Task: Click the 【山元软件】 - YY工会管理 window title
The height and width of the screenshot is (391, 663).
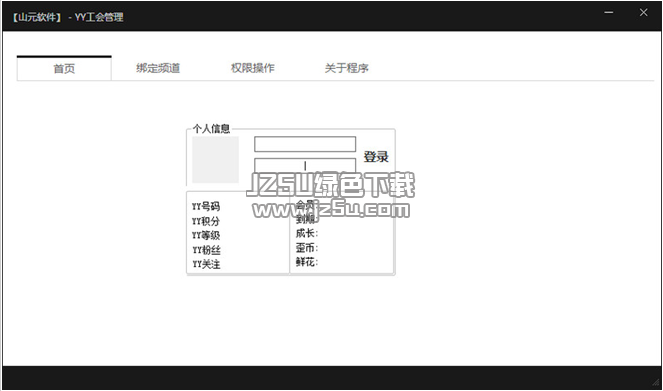Action: 68,17
